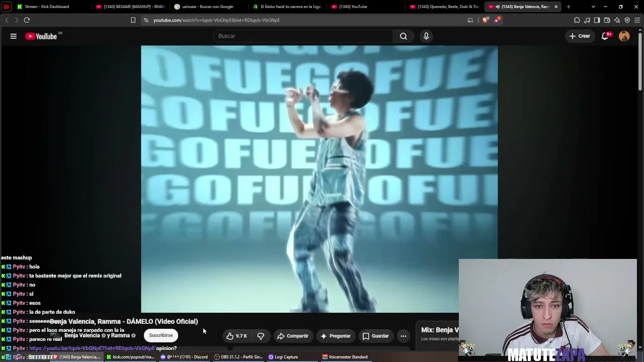Switch to the Quevedo, Beele, Duki tab
The image size is (644, 362).
pos(444,7)
